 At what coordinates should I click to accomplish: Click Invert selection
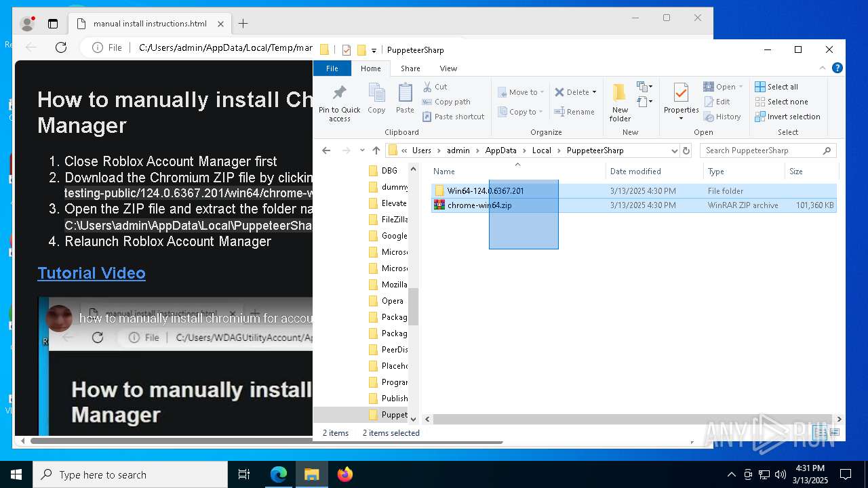coord(787,117)
